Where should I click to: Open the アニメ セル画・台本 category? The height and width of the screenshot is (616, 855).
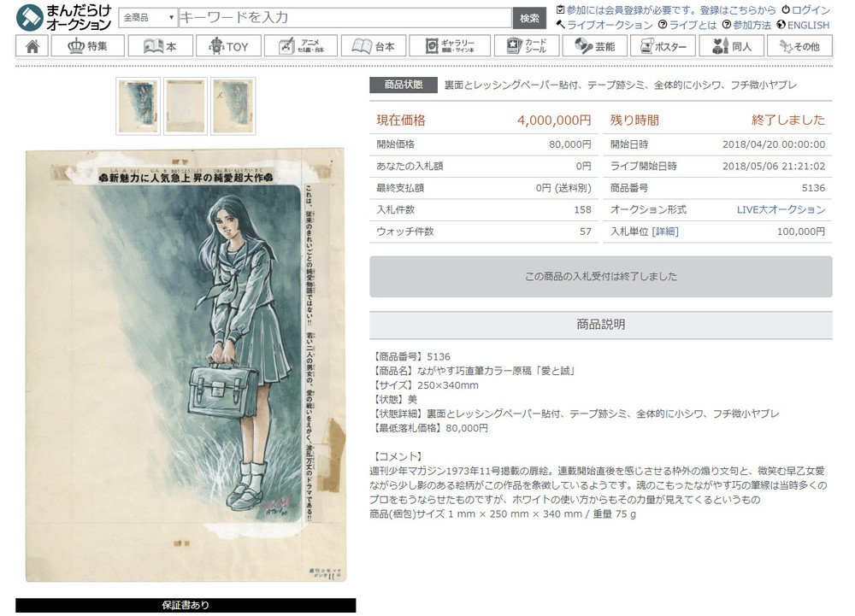[301, 46]
